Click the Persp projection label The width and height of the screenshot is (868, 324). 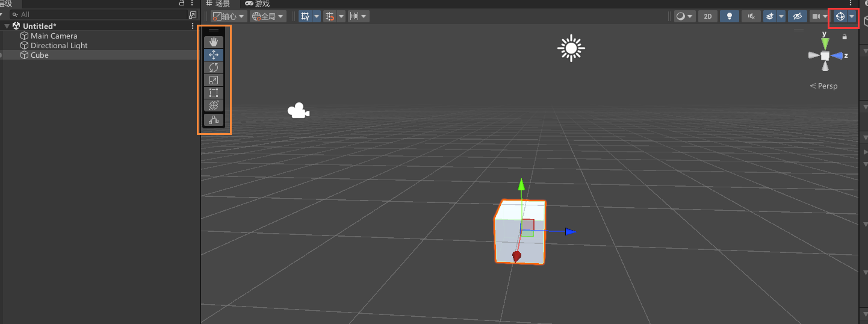[824, 86]
